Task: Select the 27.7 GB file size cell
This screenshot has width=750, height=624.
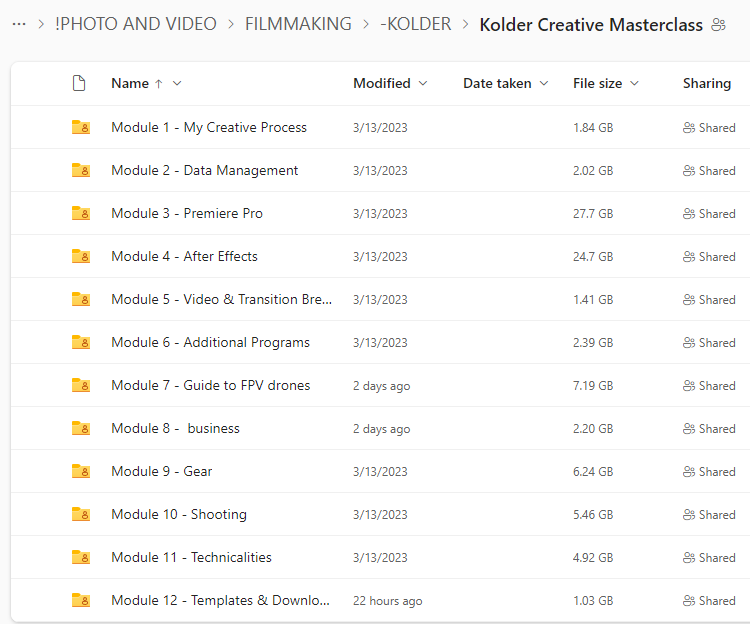Action: [593, 214]
